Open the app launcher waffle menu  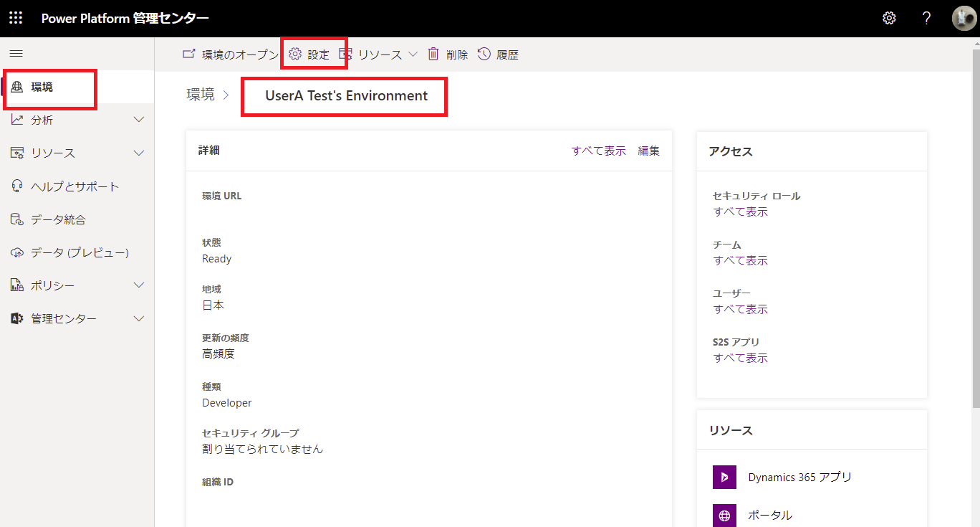[x=15, y=18]
